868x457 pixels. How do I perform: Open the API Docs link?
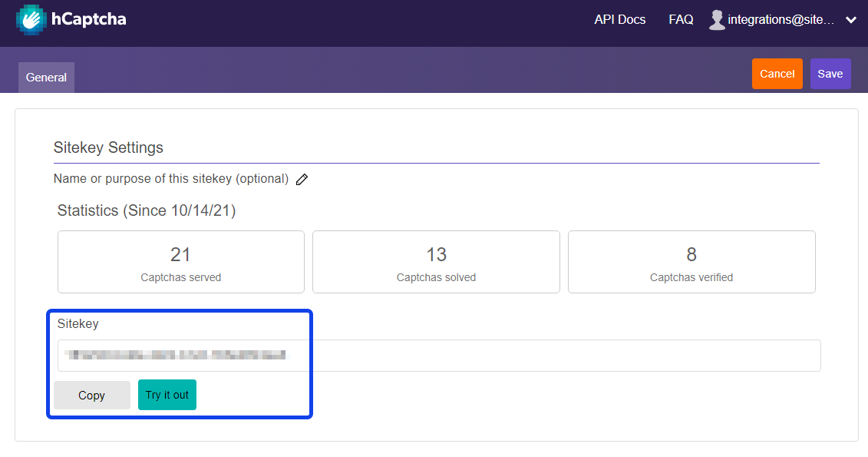click(x=620, y=19)
